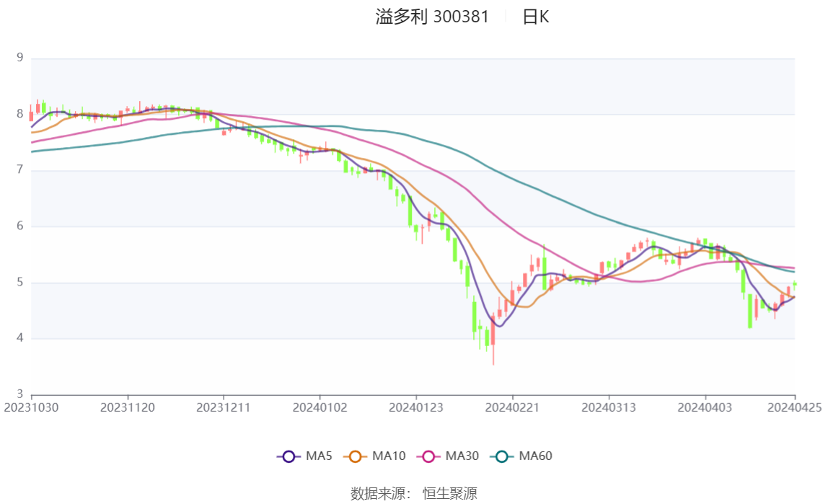828x504 pixels.
Task: Hide the MA5 series label
Action: pyautogui.click(x=319, y=456)
